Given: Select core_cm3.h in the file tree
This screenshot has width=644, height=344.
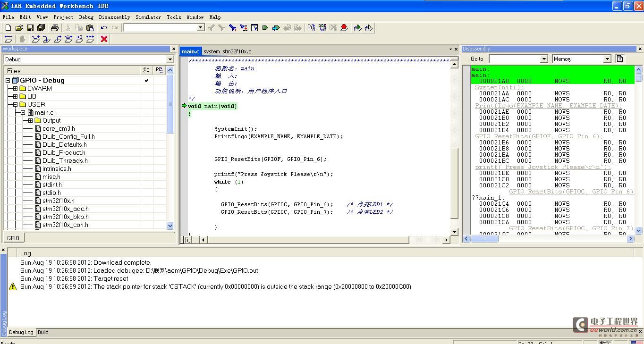Looking at the screenshot, I should (59, 128).
